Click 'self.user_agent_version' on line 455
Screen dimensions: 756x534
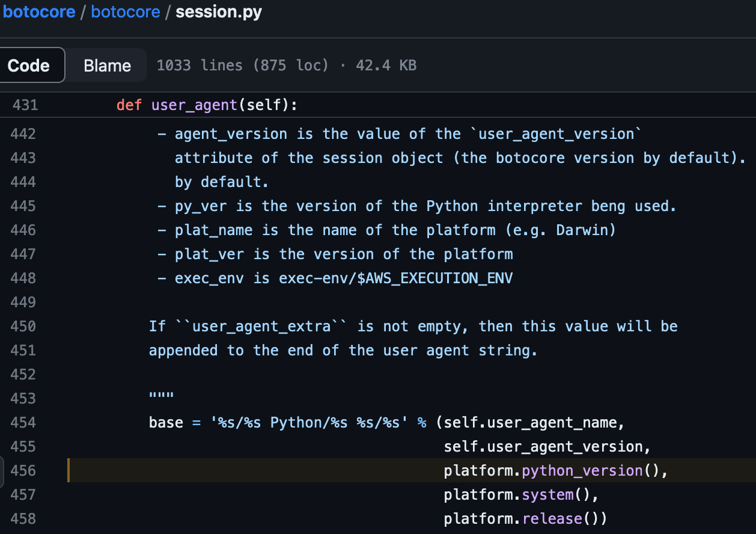[x=543, y=446]
